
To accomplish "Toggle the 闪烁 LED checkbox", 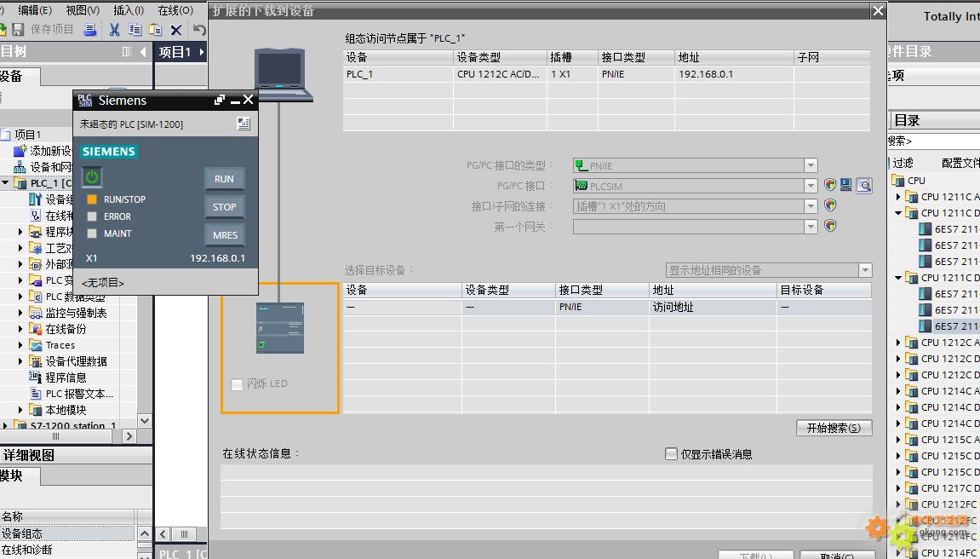I will point(238,384).
